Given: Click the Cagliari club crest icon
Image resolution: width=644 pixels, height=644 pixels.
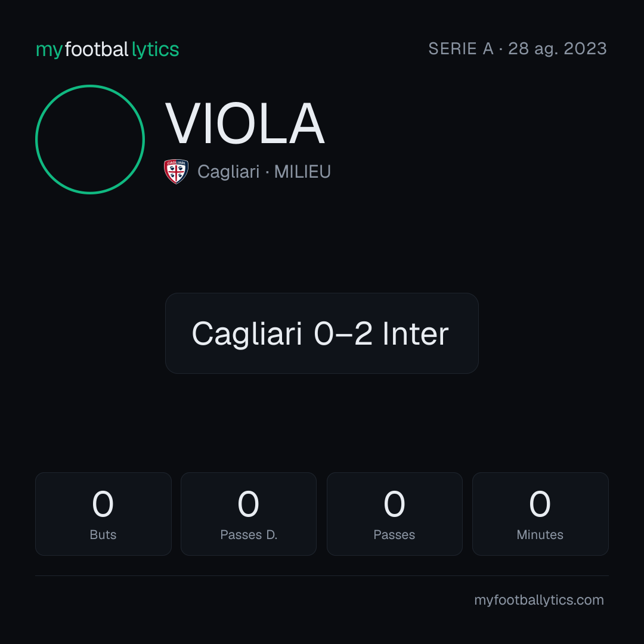Looking at the screenshot, I should (176, 172).
